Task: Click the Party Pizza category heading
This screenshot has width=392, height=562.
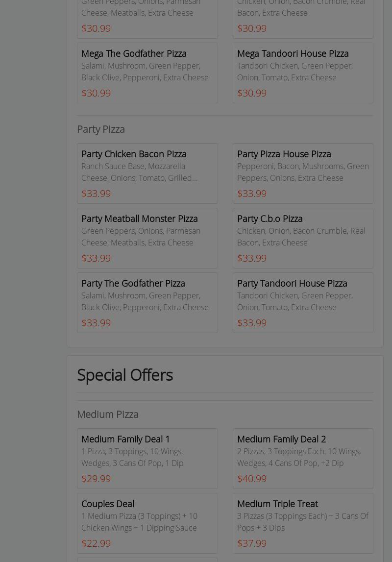Action: coord(101,129)
